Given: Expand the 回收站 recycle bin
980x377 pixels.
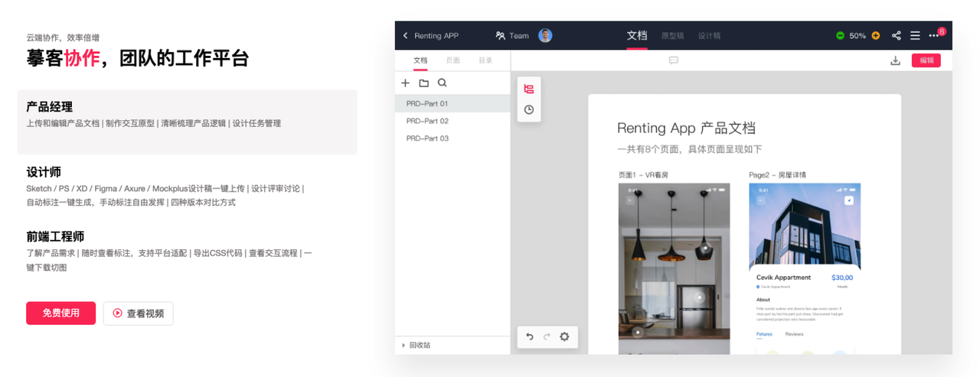Looking at the screenshot, I should (x=416, y=346).
